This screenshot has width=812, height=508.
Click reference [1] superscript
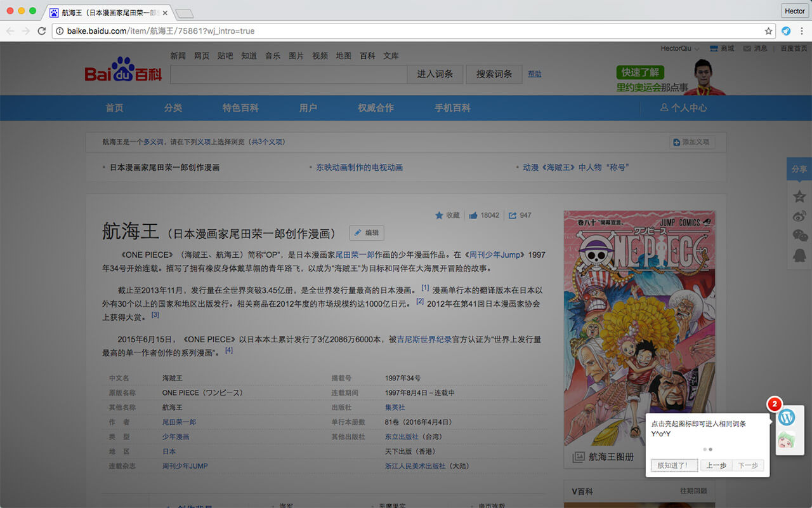(x=425, y=288)
